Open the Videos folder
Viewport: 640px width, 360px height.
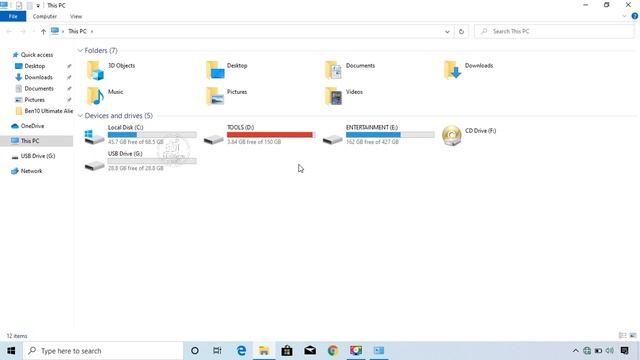click(344, 96)
